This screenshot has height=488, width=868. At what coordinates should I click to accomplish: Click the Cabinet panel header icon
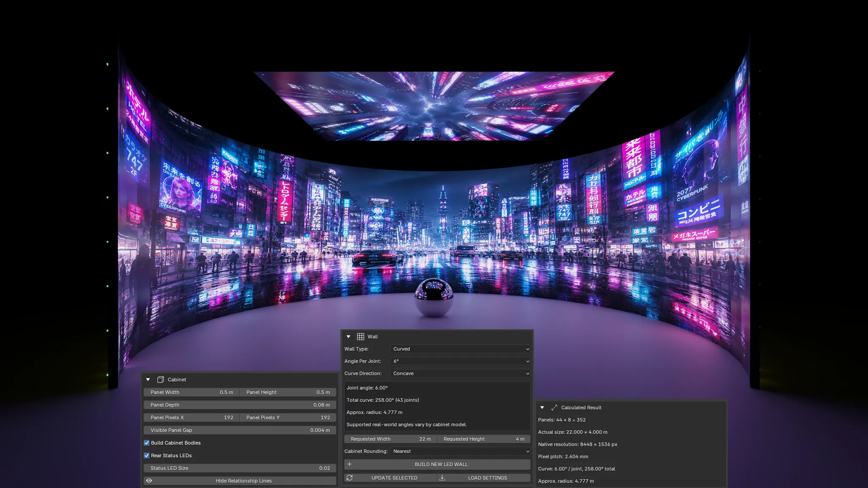click(160, 380)
